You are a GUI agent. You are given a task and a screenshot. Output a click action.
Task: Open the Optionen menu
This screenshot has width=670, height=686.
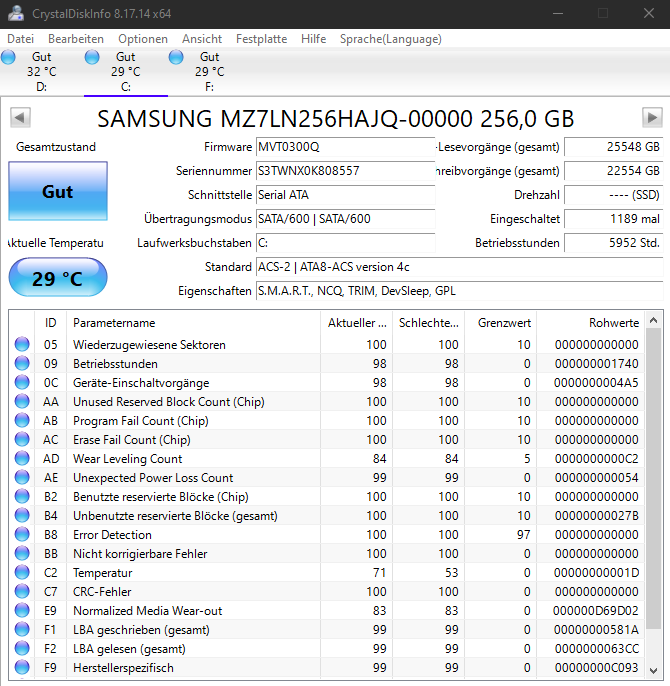tap(143, 39)
